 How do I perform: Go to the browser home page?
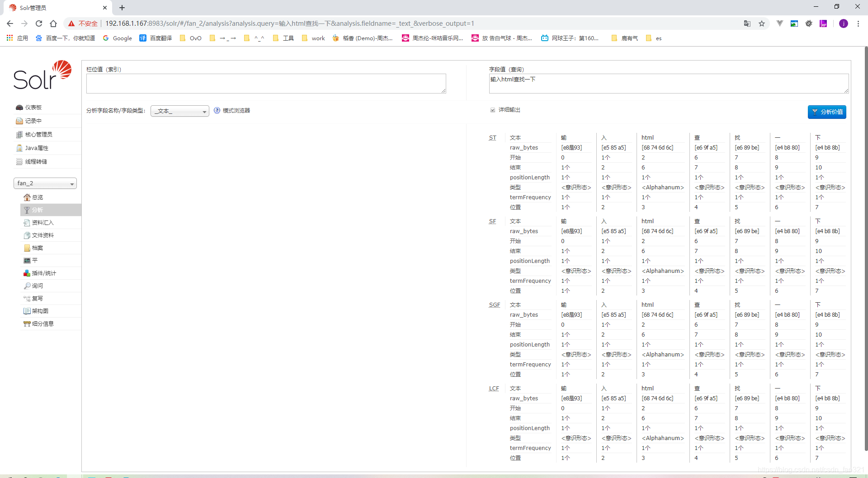(x=53, y=23)
